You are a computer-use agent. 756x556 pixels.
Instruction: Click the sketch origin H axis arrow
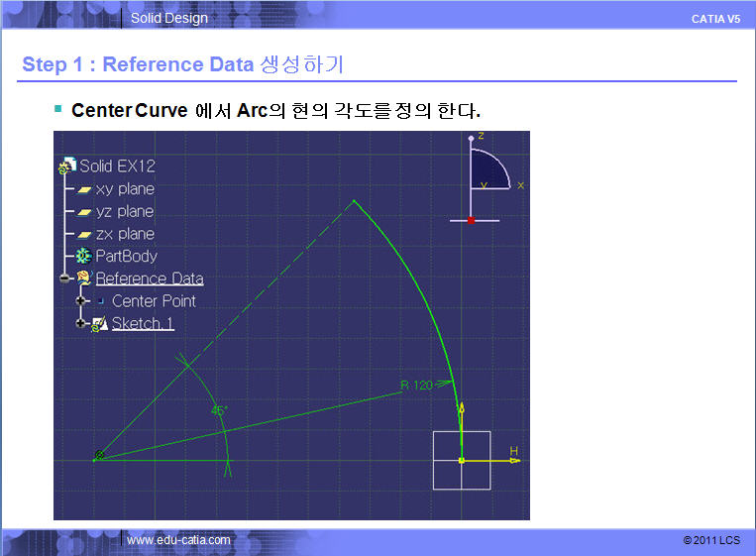click(x=513, y=459)
